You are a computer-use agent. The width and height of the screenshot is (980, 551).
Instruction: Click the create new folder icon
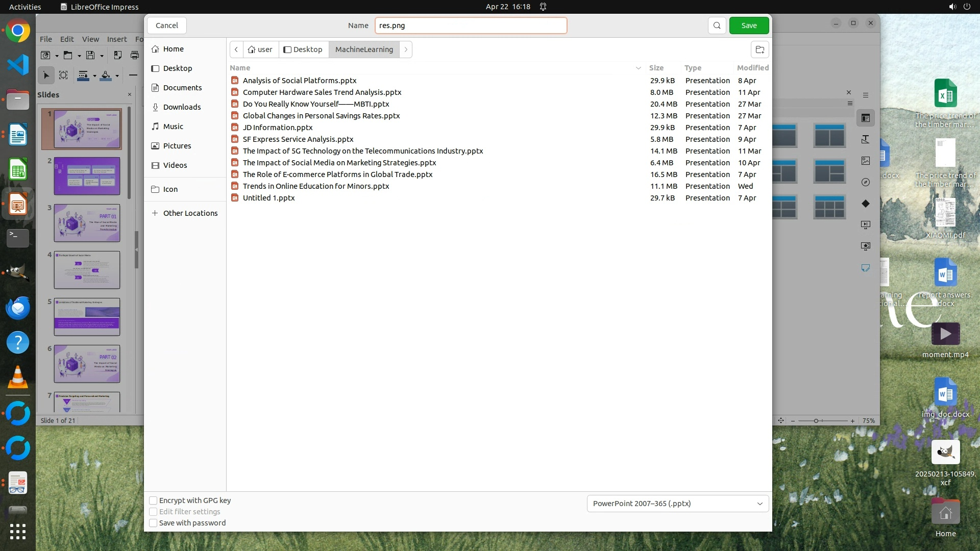point(759,49)
